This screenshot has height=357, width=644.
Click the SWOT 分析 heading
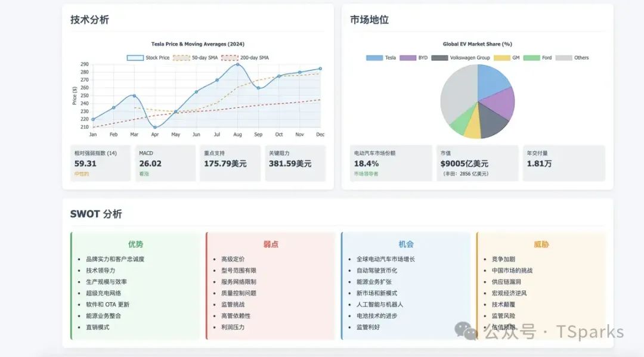click(96, 214)
